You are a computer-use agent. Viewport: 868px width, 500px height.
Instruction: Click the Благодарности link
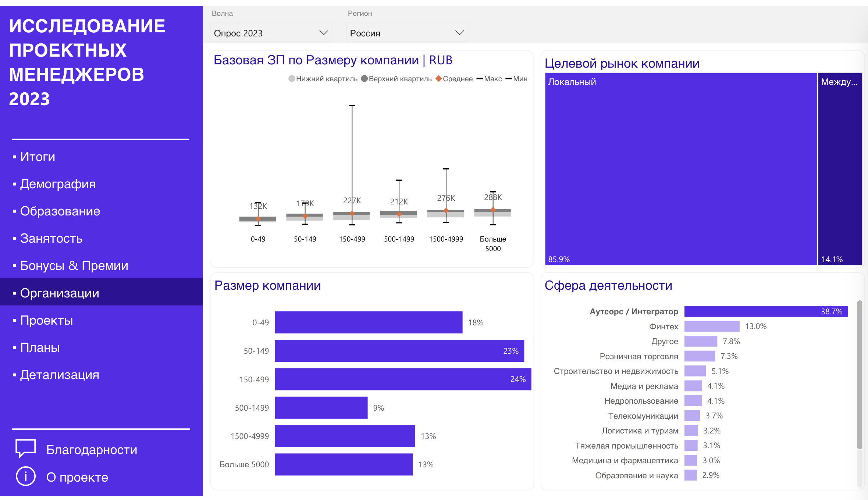[92, 450]
